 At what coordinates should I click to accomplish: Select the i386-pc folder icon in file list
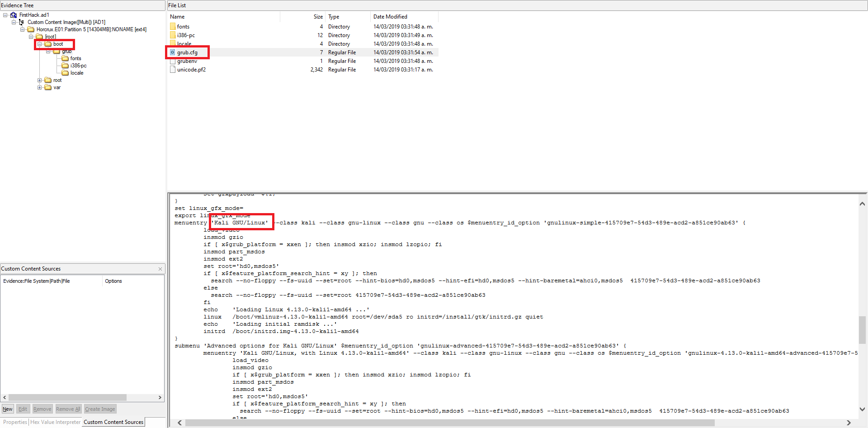click(172, 35)
